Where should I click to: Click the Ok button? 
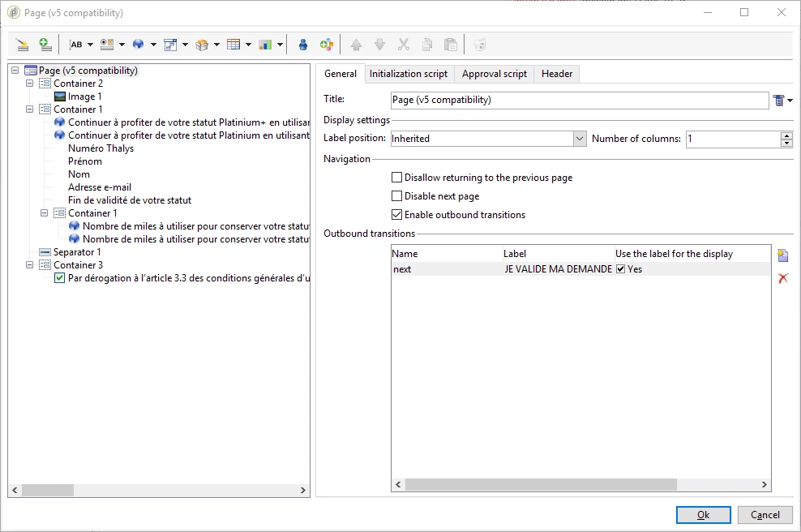(704, 515)
